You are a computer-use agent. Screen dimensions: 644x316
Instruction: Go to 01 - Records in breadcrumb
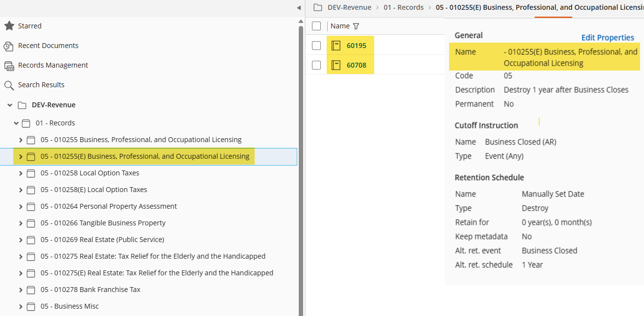pos(403,7)
